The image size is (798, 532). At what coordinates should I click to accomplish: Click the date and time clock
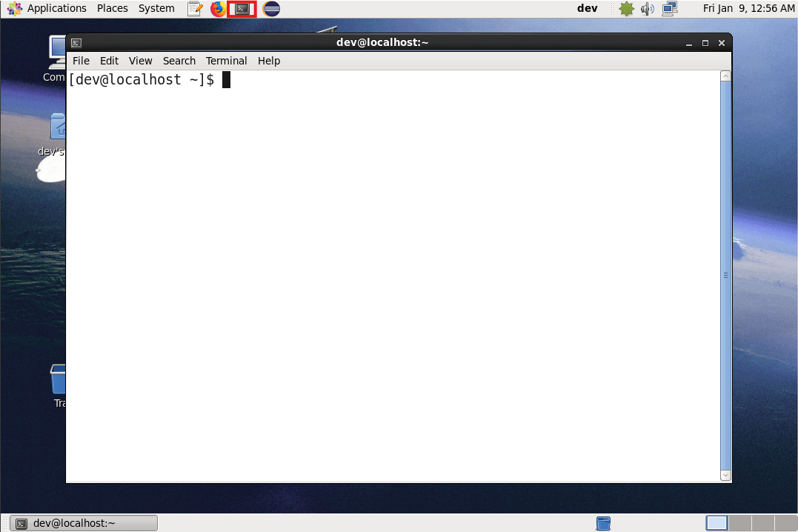click(748, 8)
